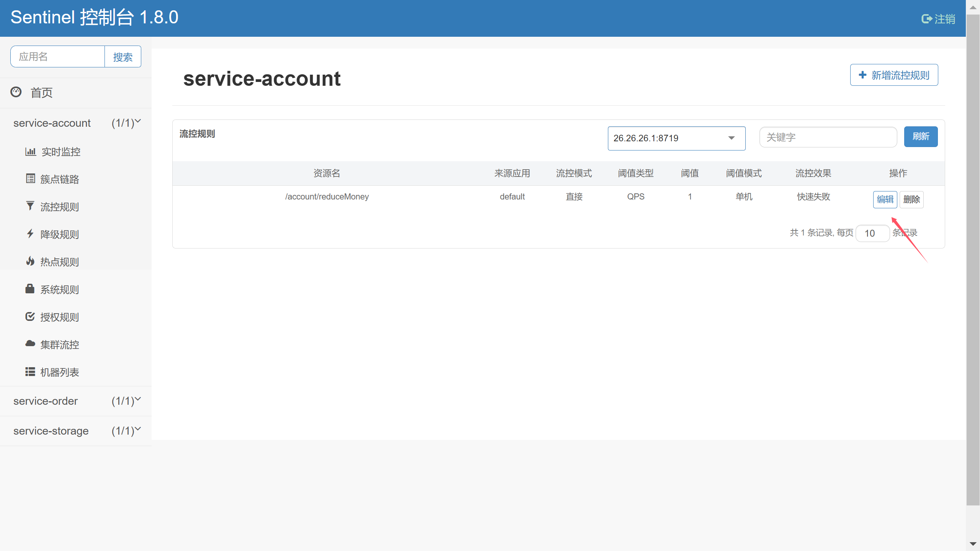Click the 编辑 button for /account/reduceMoney
The width and height of the screenshot is (980, 551).
point(885,199)
